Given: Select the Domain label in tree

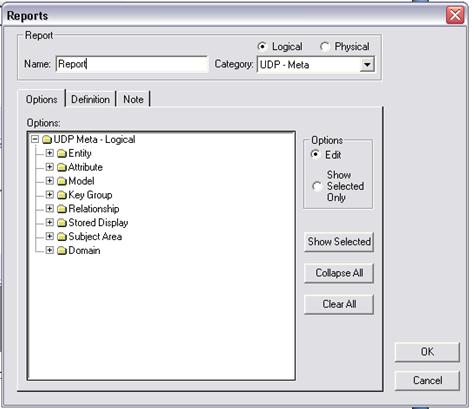Looking at the screenshot, I should pyautogui.click(x=84, y=250).
